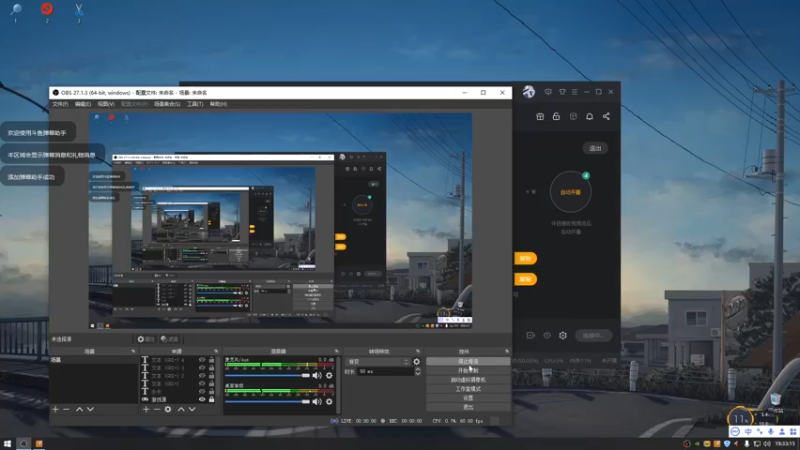Click the 停止推流 stop streaming button
The width and height of the screenshot is (800, 450).
pos(468,361)
